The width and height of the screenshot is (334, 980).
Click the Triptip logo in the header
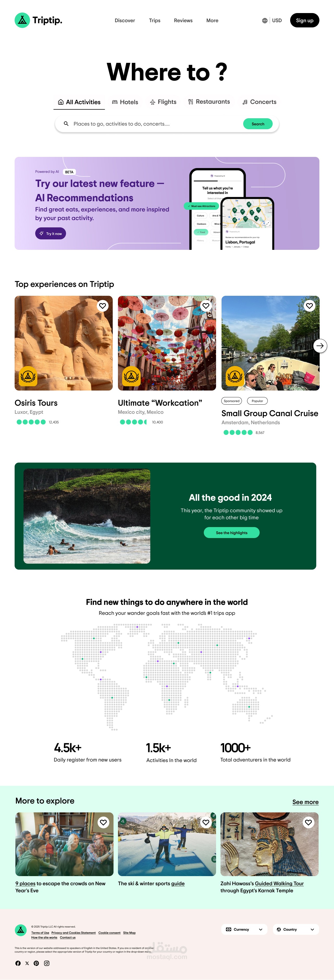tap(38, 20)
